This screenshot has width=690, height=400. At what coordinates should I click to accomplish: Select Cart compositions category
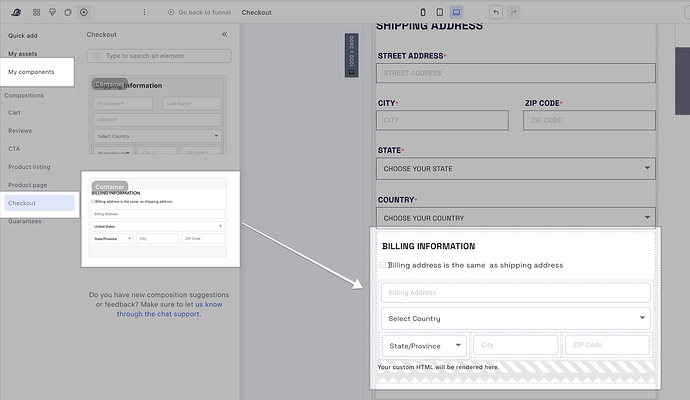coord(15,113)
